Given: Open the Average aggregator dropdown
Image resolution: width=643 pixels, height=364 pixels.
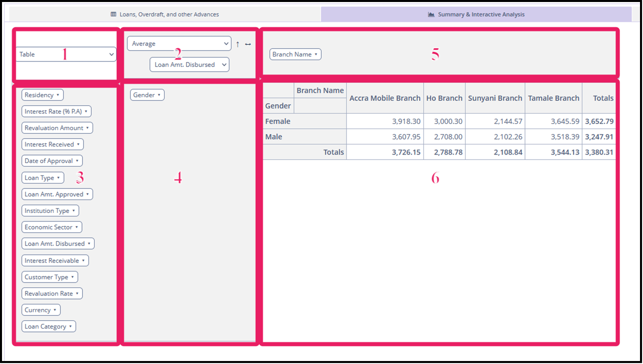Looking at the screenshot, I should 178,43.
